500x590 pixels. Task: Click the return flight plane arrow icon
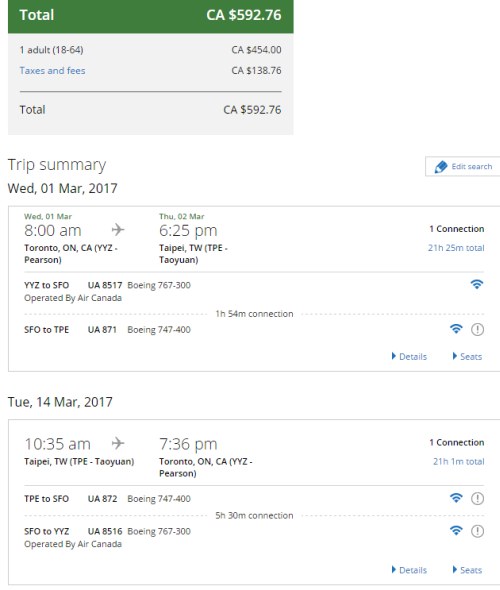pos(118,443)
